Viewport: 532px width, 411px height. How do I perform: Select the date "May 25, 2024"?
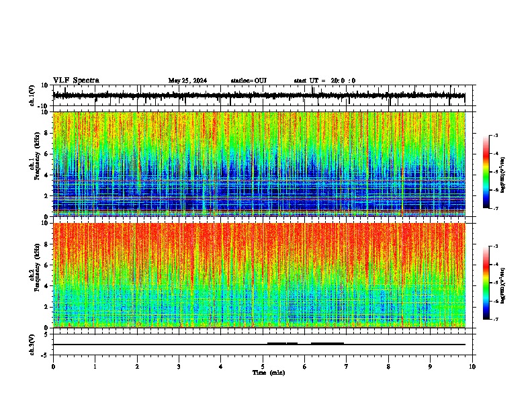click(x=187, y=81)
